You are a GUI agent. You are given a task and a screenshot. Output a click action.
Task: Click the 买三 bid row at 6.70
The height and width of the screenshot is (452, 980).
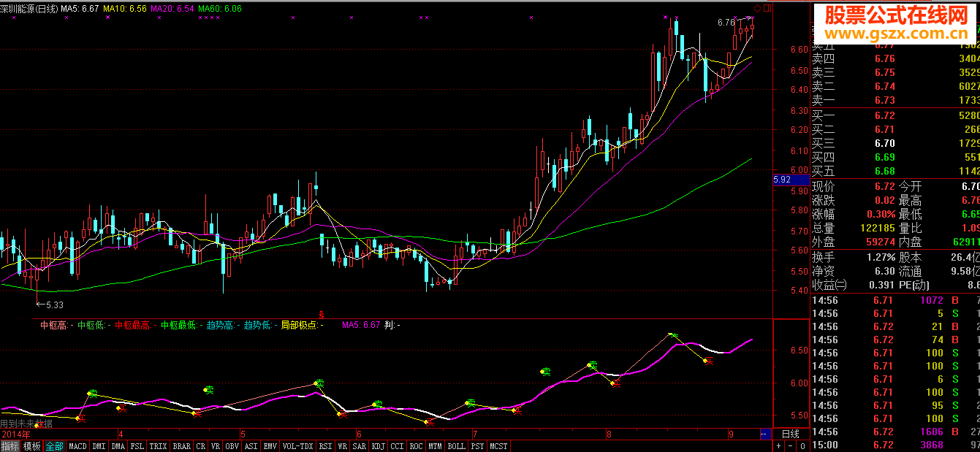tap(895, 143)
